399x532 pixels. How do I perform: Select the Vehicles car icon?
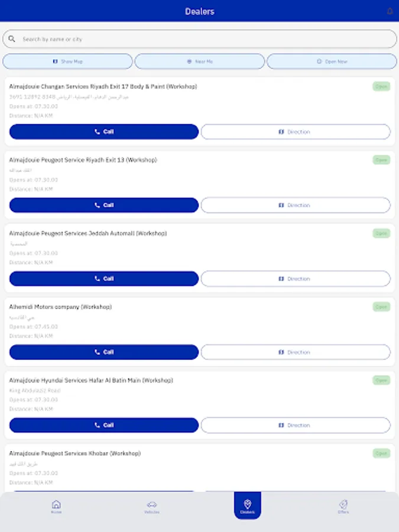point(152,504)
